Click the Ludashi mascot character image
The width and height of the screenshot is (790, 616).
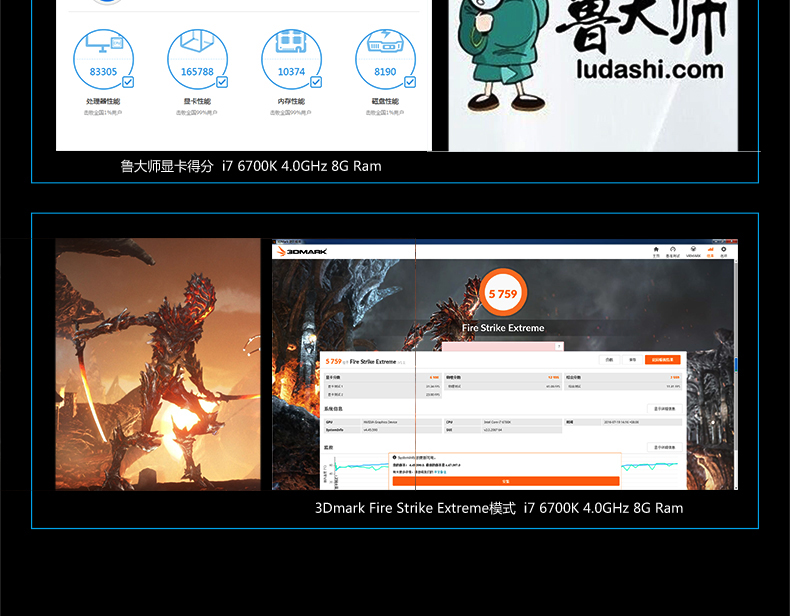pos(501,54)
